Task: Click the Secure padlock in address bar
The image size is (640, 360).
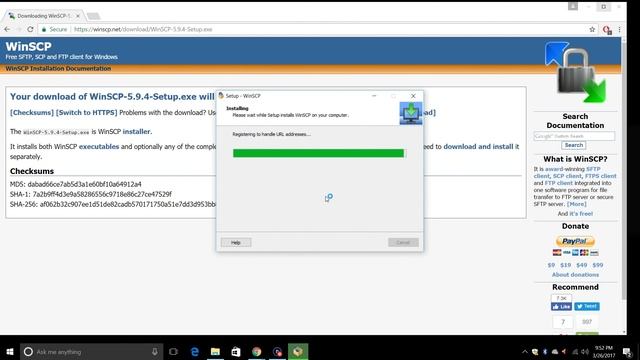Action: point(44,29)
